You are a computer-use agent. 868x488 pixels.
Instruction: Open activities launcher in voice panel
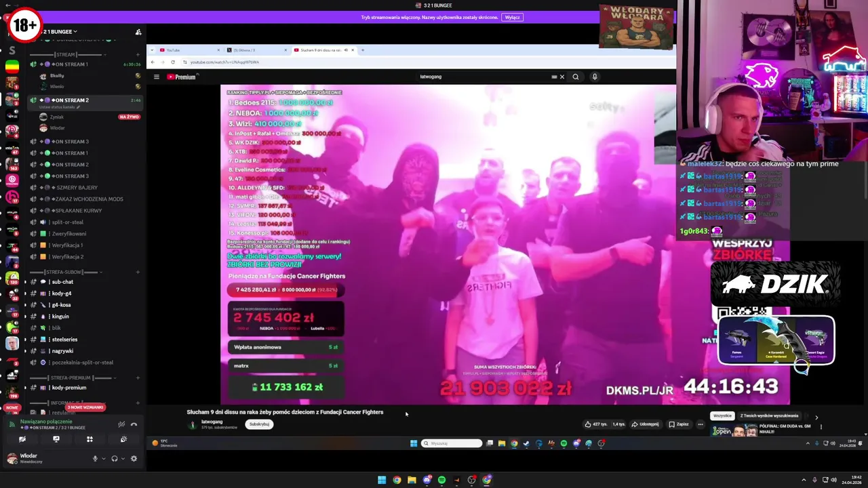(90, 439)
